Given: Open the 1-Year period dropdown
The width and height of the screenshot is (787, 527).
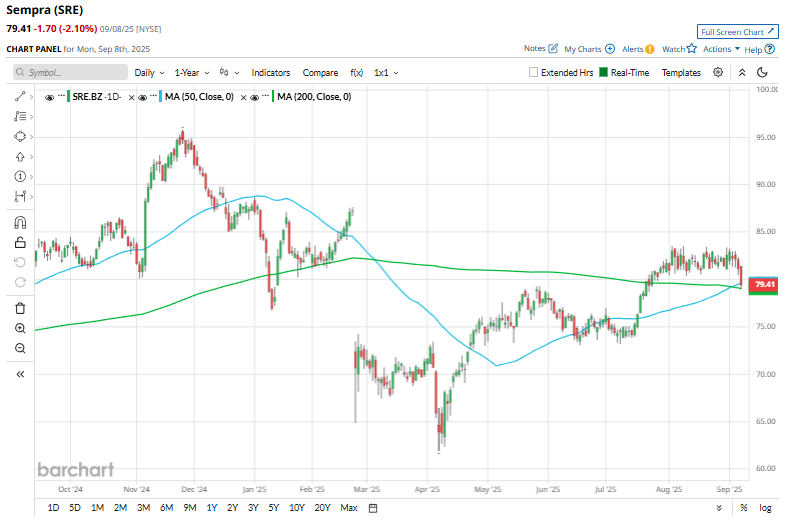Looking at the screenshot, I should [x=192, y=73].
